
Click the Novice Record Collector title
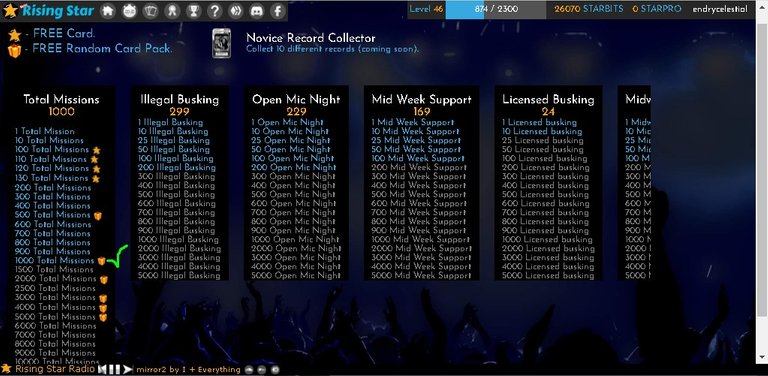pyautogui.click(x=311, y=38)
